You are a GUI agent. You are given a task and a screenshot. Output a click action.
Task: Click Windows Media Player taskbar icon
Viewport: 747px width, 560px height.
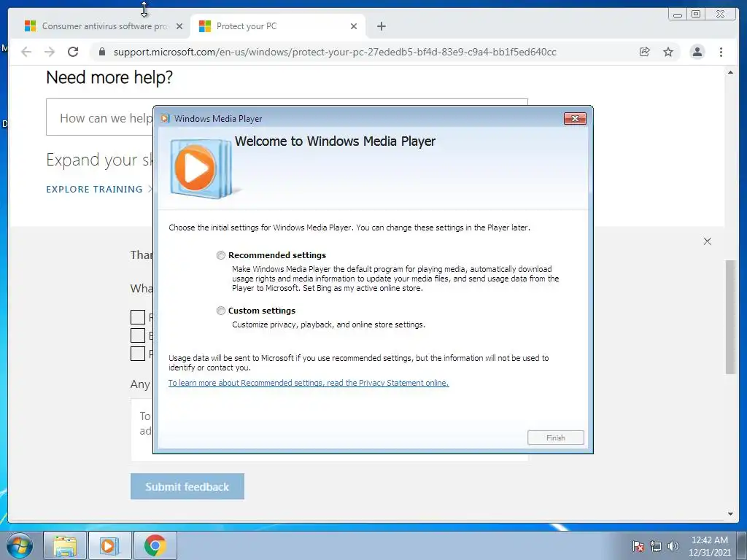[x=109, y=545]
